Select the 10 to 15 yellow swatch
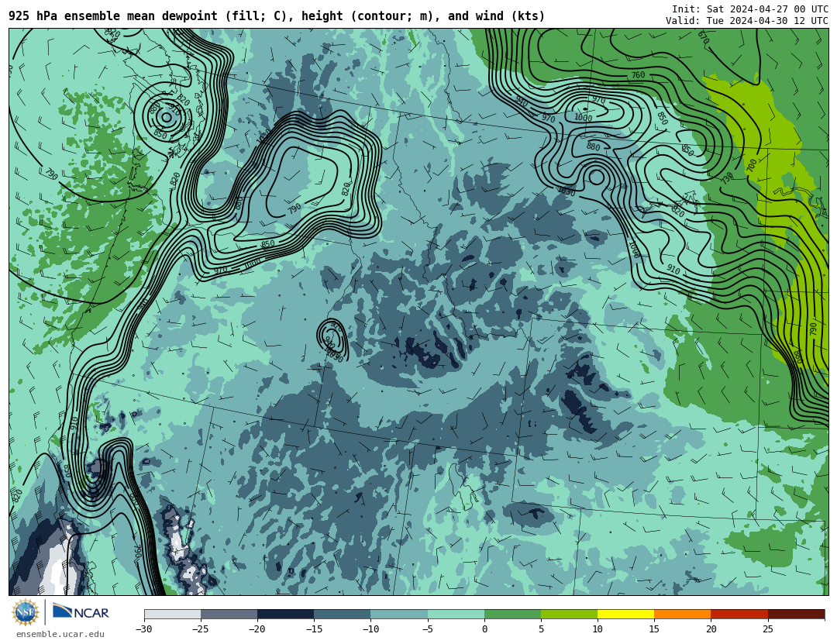The height and width of the screenshot is (644, 837). 625,614
